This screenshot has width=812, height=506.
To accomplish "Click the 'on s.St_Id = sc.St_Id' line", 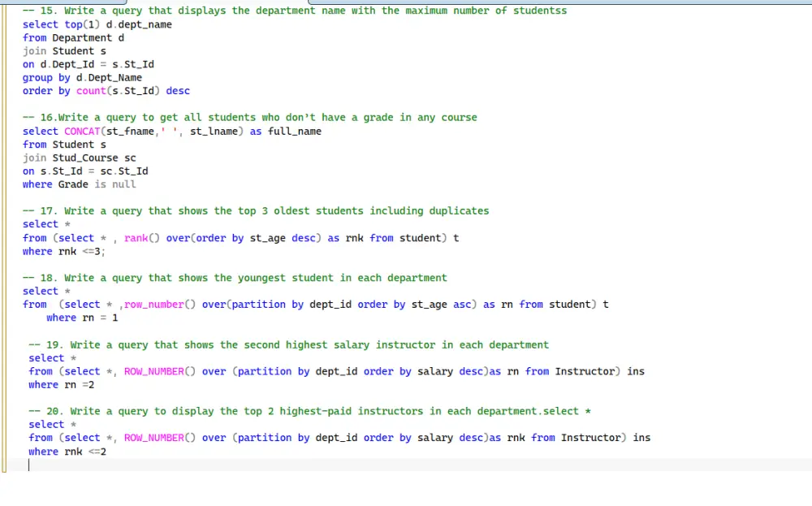I will pyautogui.click(x=85, y=171).
